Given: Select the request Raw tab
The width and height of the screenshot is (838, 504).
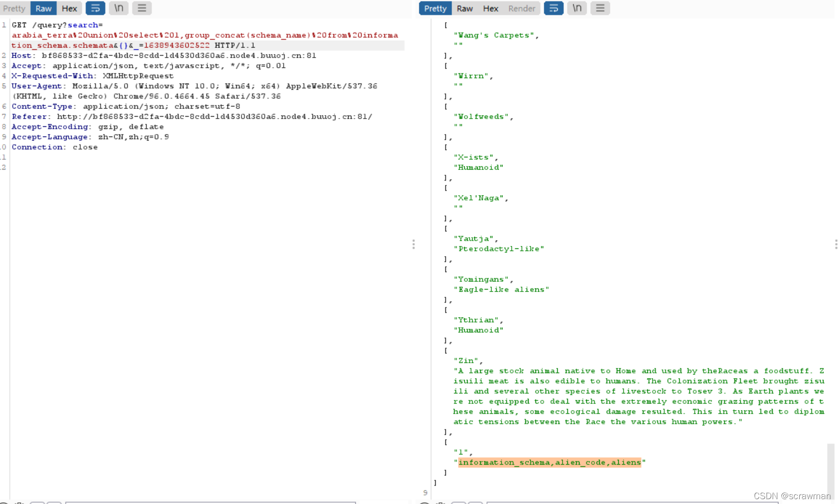Looking at the screenshot, I should tap(44, 8).
